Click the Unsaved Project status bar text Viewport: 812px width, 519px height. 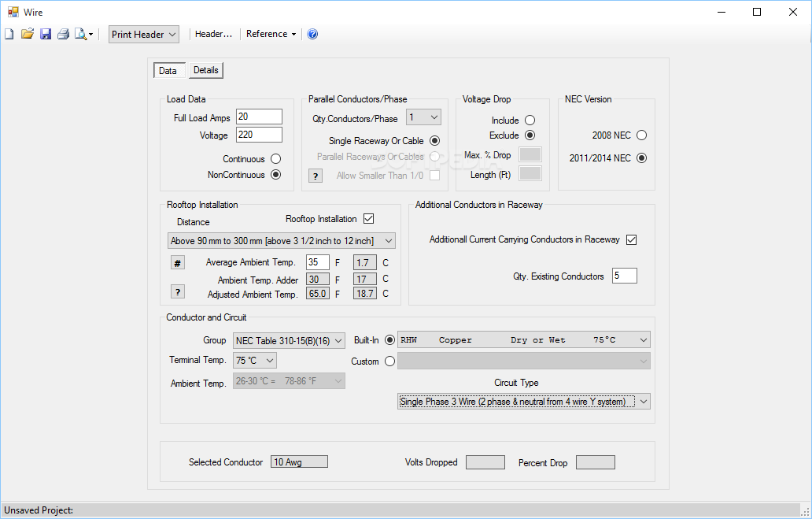(39, 510)
